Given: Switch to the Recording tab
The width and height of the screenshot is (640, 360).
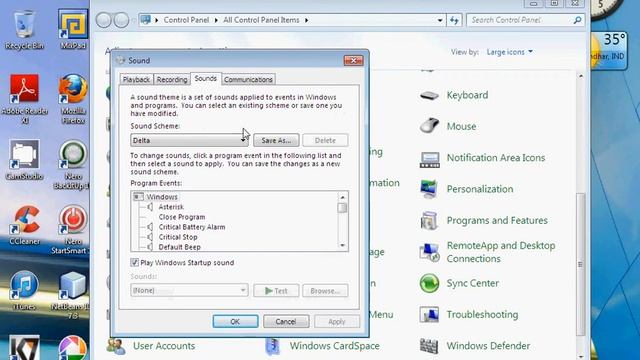Looking at the screenshot, I should tap(172, 80).
